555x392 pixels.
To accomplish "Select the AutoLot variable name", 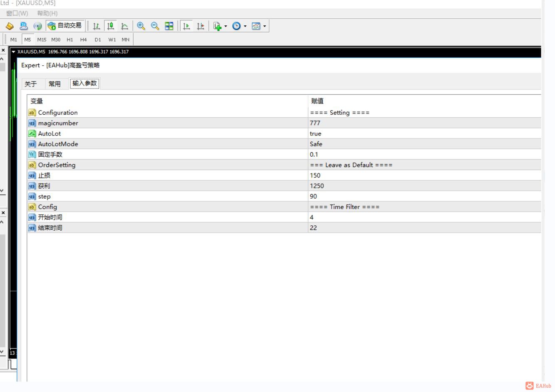I will point(50,133).
